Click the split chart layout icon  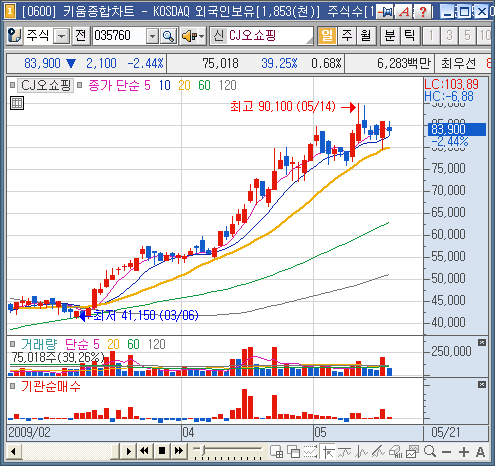pyautogui.click(x=276, y=452)
